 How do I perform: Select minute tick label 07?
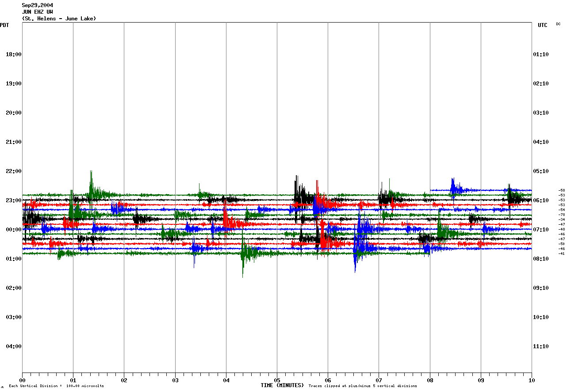coord(379,380)
